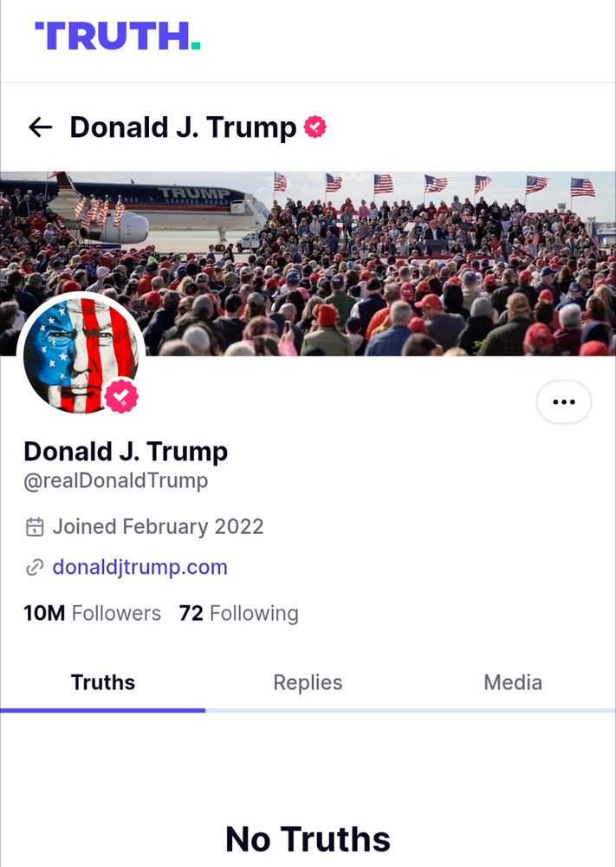Switch to the Media tab
This screenshot has height=867, width=616.
(x=513, y=683)
